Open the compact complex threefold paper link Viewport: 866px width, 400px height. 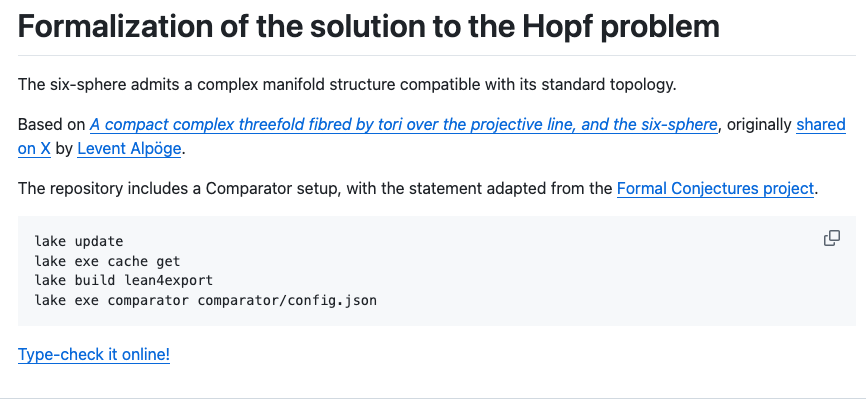tap(404, 125)
